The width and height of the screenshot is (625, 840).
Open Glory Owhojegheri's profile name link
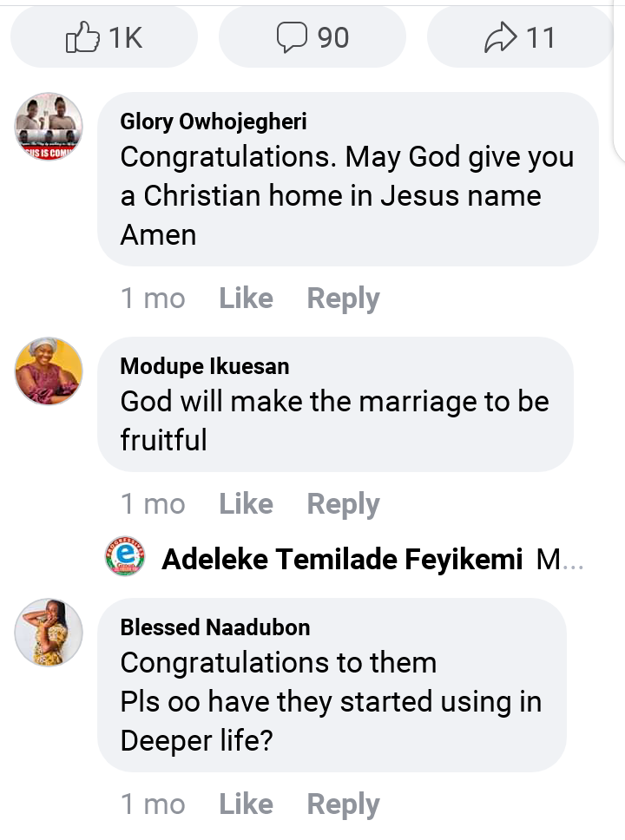[x=213, y=121]
